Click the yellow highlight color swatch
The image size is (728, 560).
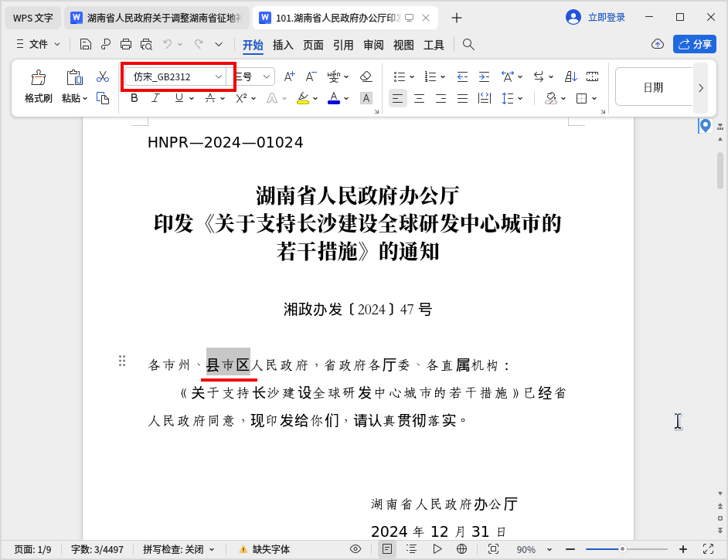pyautogui.click(x=303, y=98)
